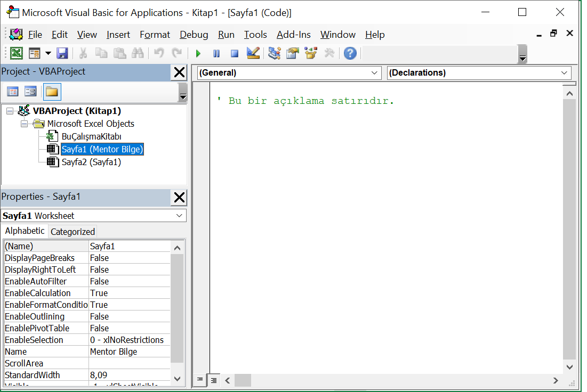Screen dimensions: 587x392
Task: Click the (Name) property value Sayfa1
Action: [x=130, y=246]
